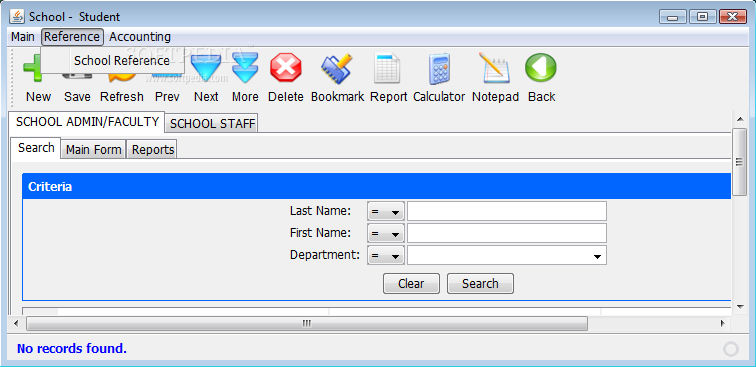The height and width of the screenshot is (367, 756).
Task: Click the horizontal scrollbar thumb
Action: tap(307, 323)
